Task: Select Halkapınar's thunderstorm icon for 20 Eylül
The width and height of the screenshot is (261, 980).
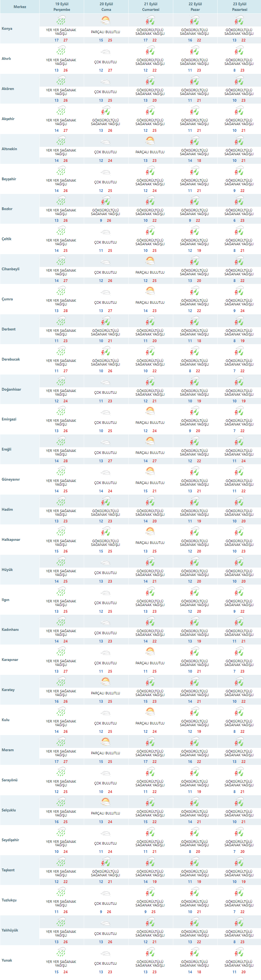Action: click(x=105, y=531)
